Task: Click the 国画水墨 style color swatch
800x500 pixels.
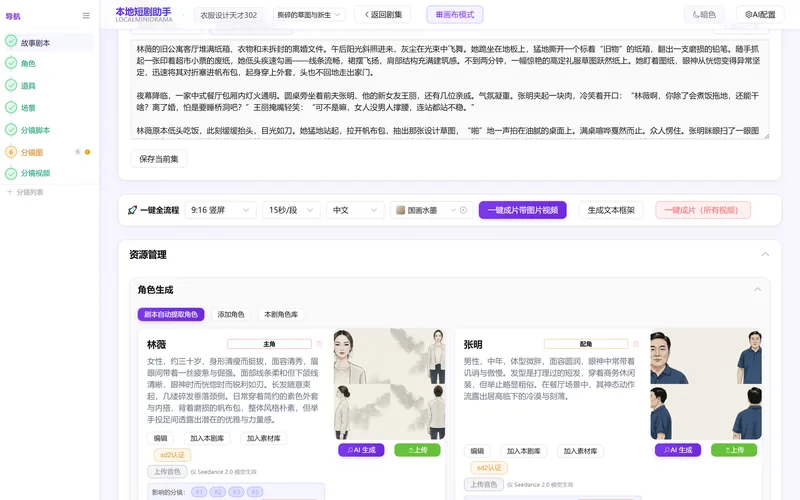Action: (401, 210)
